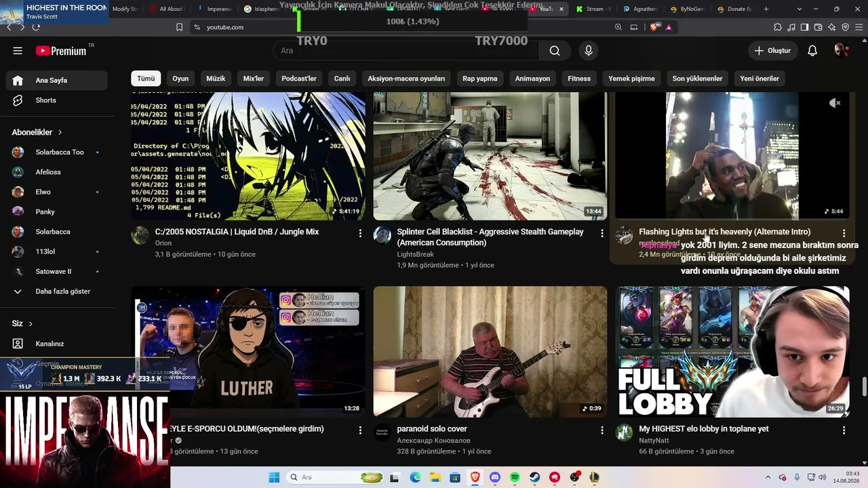Open Steam from the taskbar
Image resolution: width=868 pixels, height=488 pixels.
click(535, 477)
